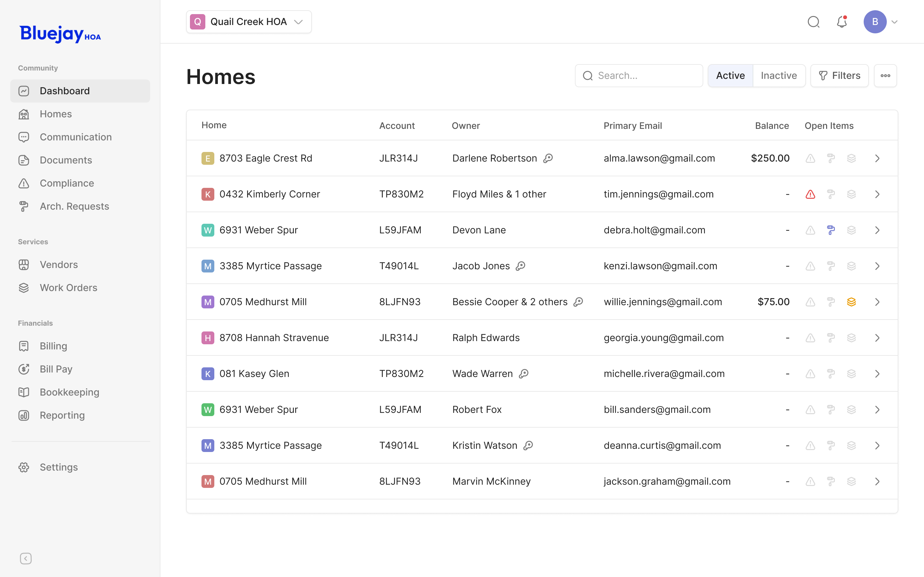Expand the 8703 Eagle Crest Rd row chevron
Screen dimensions: 924x577
pyautogui.click(x=877, y=158)
